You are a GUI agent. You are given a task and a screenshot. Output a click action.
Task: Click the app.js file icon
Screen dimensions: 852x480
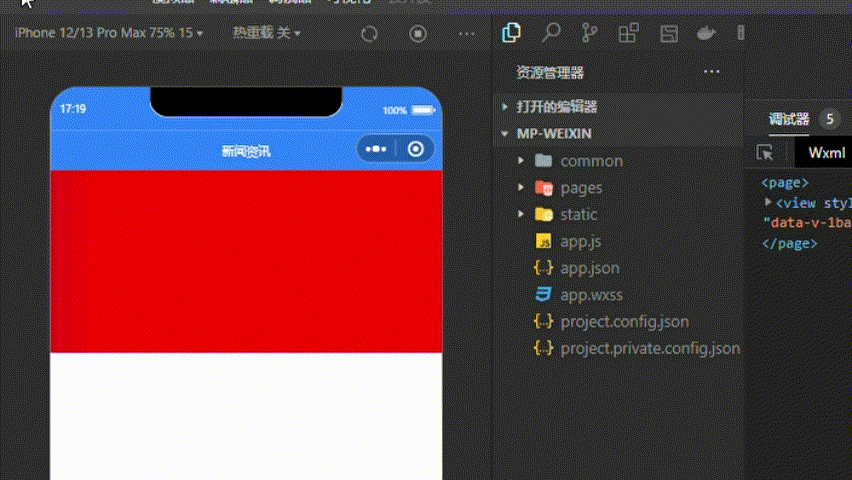543,241
